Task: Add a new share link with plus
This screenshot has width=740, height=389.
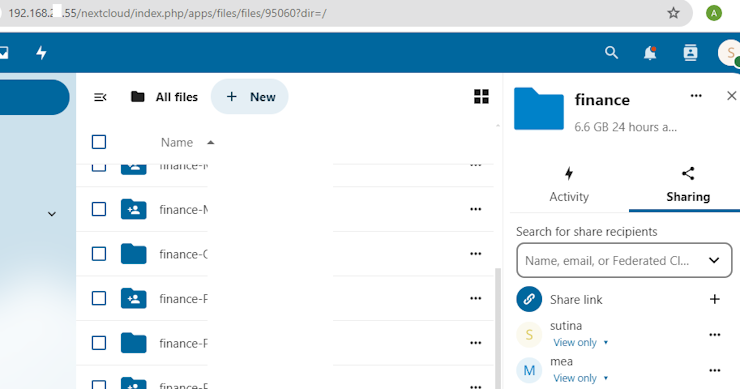Action: pos(715,299)
